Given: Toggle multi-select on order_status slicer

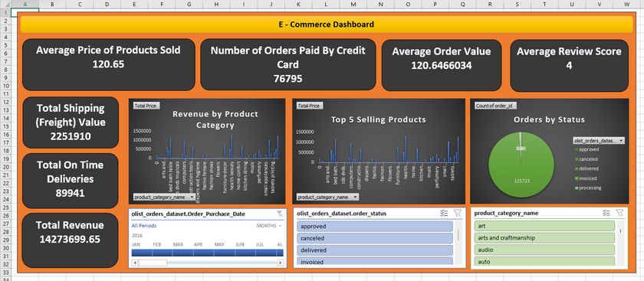Looking at the screenshot, I should [x=444, y=213].
